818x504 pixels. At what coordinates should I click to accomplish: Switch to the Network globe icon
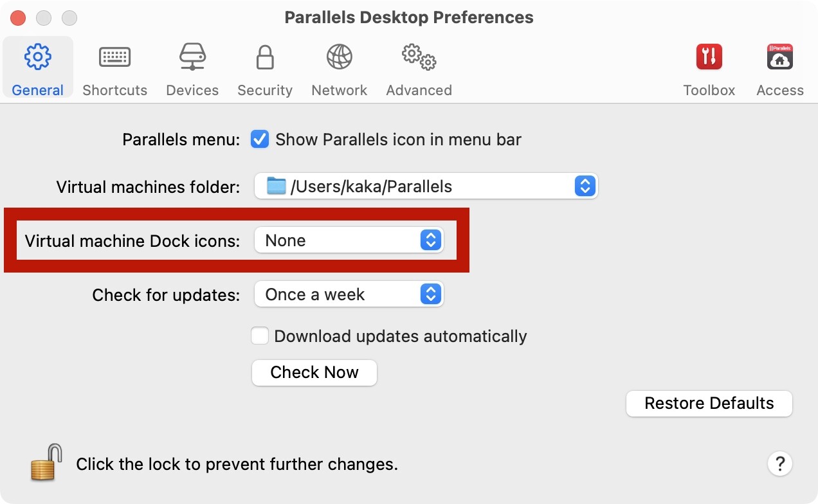(339, 58)
